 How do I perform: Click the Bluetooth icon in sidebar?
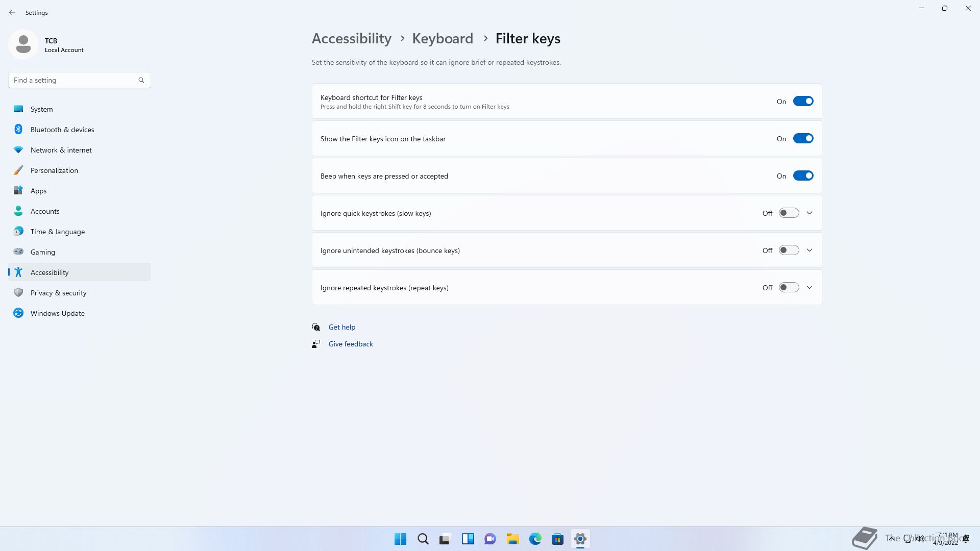[x=18, y=129]
